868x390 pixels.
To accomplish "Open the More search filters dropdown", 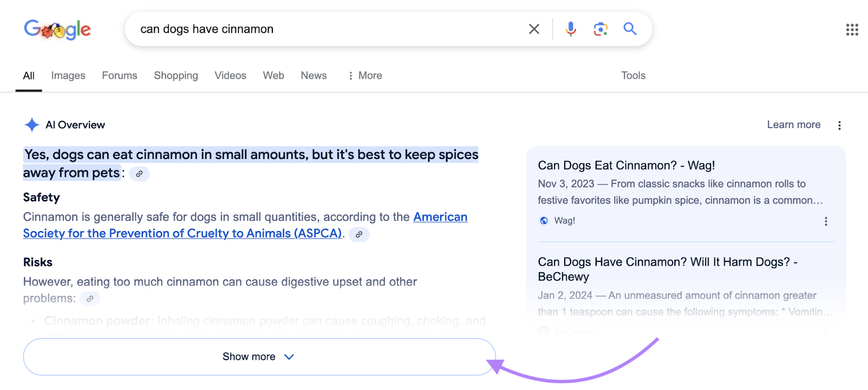I will [365, 76].
